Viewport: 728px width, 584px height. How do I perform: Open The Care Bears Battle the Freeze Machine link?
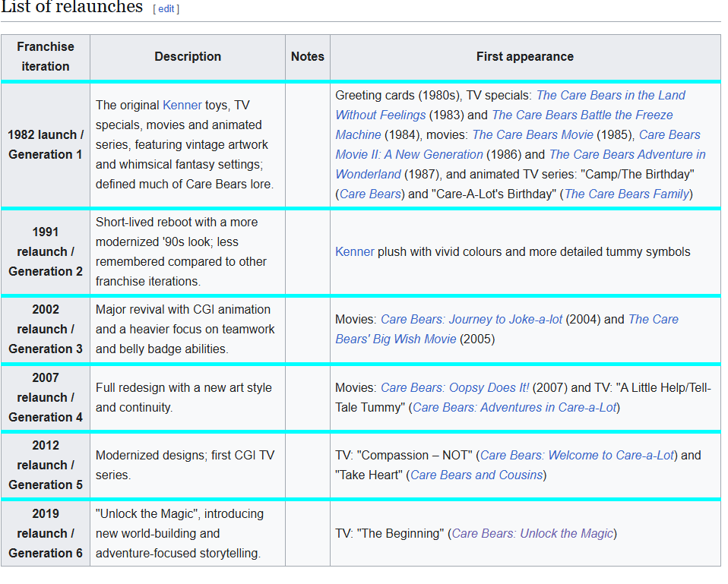(582, 115)
